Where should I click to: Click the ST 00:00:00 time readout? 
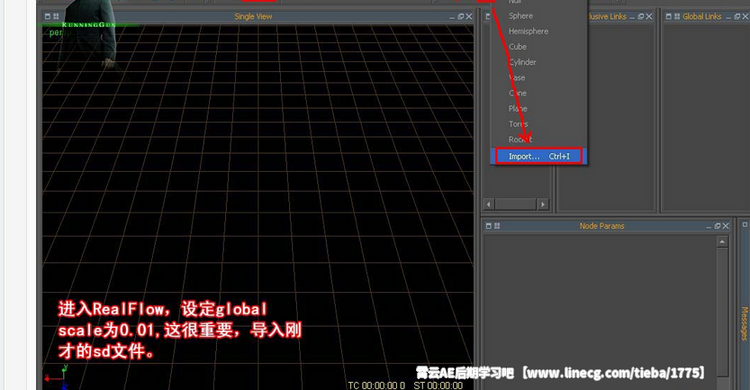coord(438,385)
